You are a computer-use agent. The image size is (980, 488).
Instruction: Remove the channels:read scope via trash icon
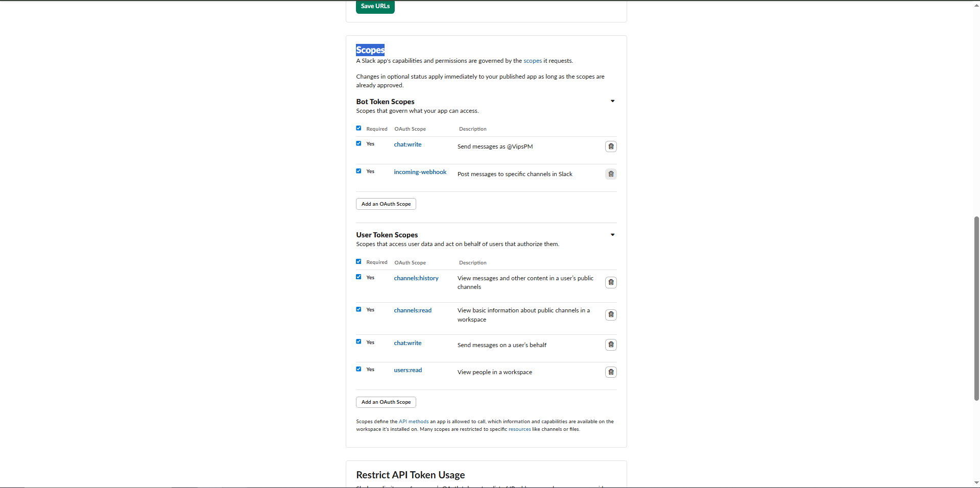click(x=611, y=314)
